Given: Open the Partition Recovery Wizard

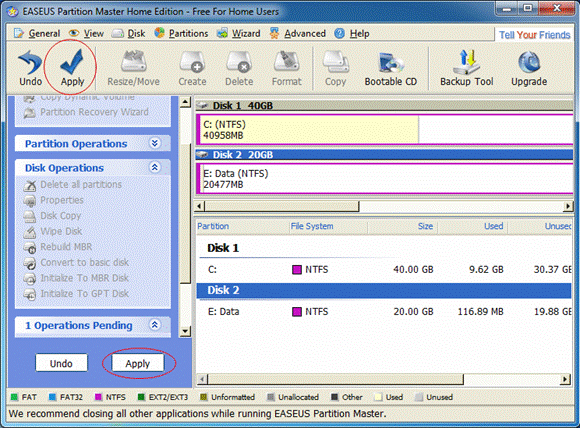Looking at the screenshot, I should pyautogui.click(x=86, y=112).
